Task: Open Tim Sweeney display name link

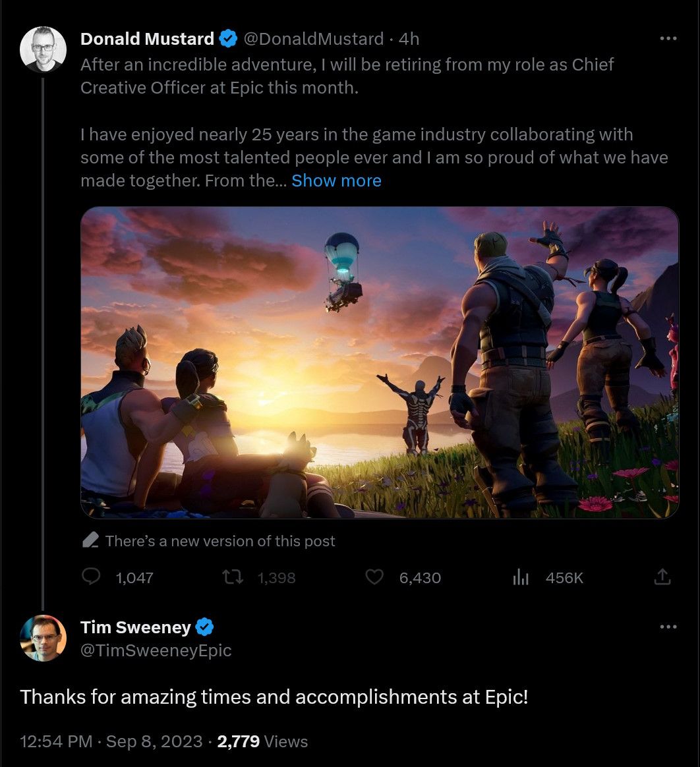Action: [x=135, y=627]
